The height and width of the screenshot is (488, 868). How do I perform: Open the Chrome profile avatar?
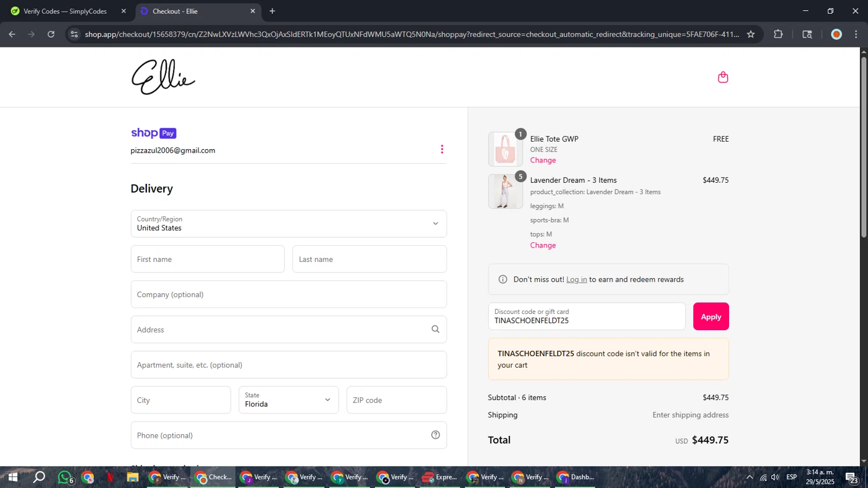[836, 34]
